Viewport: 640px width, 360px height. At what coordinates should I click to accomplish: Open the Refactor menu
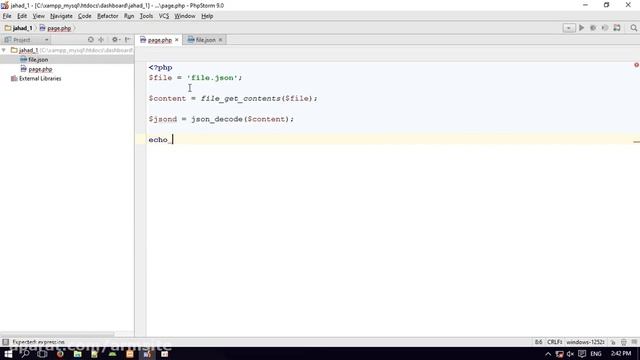point(107,16)
